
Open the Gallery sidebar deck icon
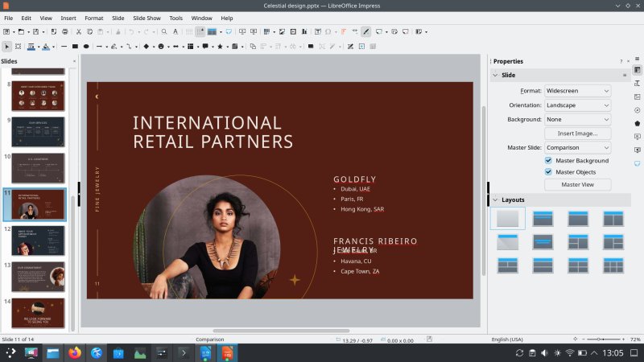(x=638, y=97)
